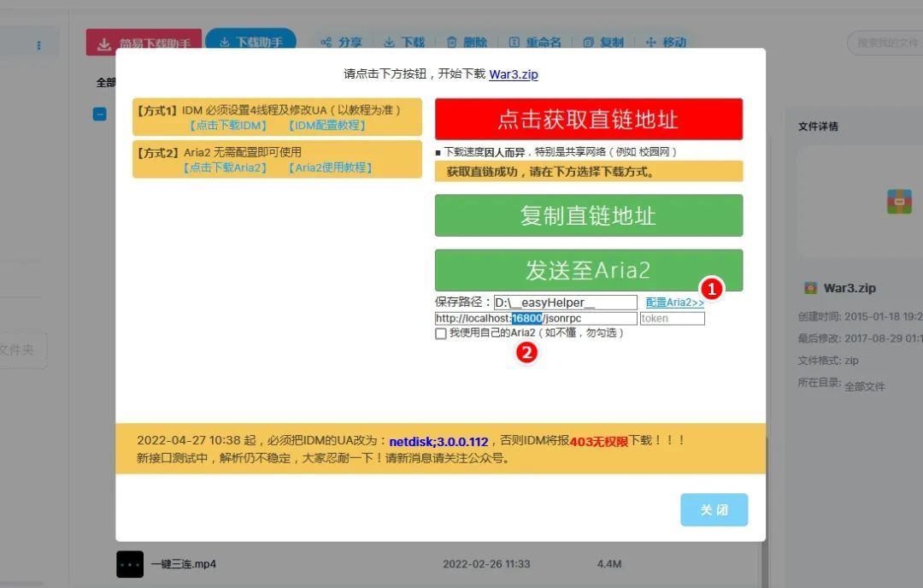923x588 pixels.
Task: Click the token input field
Action: [673, 319]
